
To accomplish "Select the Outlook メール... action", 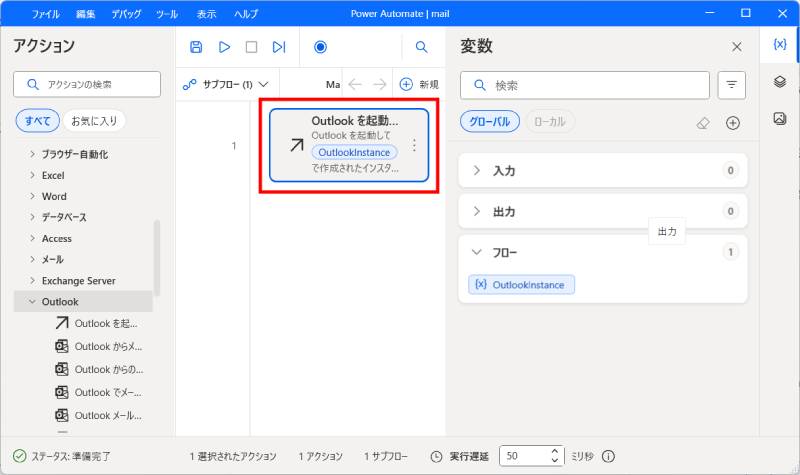I will coord(98,415).
